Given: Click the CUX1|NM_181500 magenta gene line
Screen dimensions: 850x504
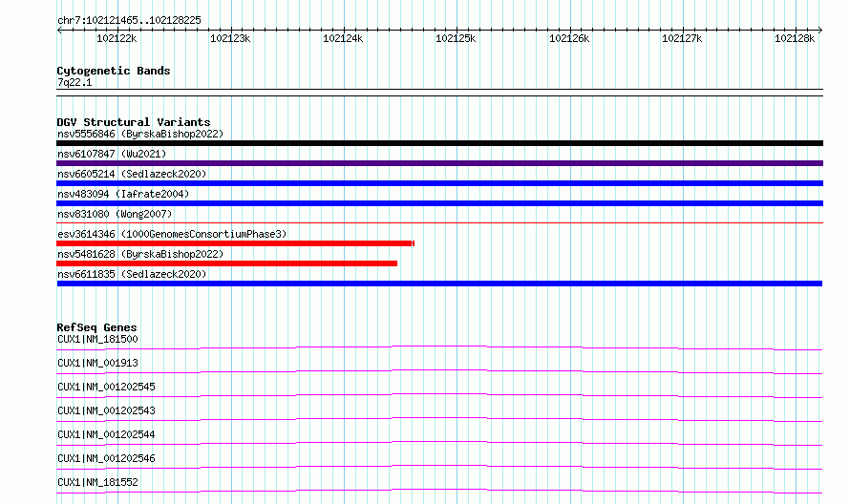Looking at the screenshot, I should pos(439,347).
